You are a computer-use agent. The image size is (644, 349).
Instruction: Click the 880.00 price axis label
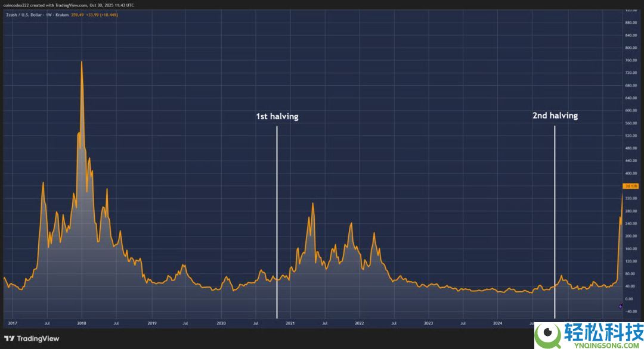[x=630, y=23]
